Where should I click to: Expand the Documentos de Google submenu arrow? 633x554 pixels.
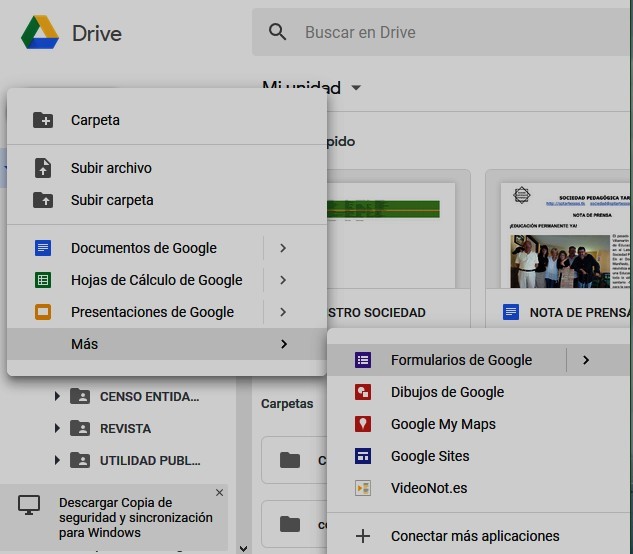(284, 248)
